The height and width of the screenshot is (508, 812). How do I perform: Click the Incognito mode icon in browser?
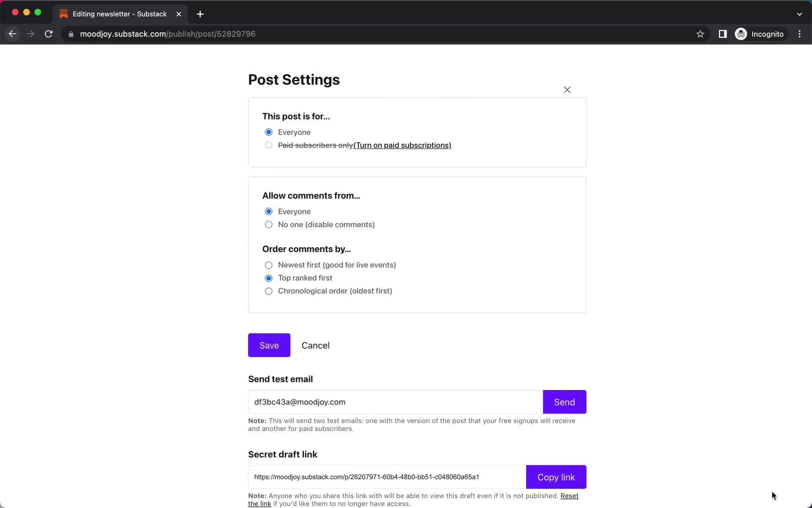pos(741,34)
